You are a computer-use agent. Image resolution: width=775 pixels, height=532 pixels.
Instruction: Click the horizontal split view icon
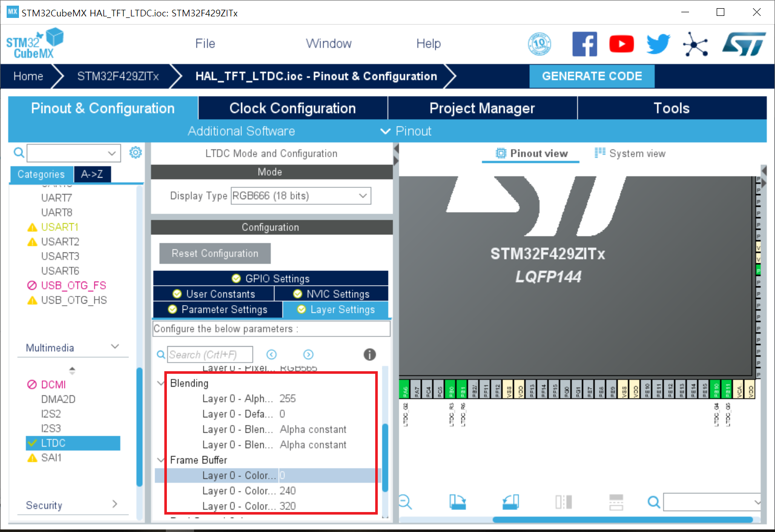(616, 502)
